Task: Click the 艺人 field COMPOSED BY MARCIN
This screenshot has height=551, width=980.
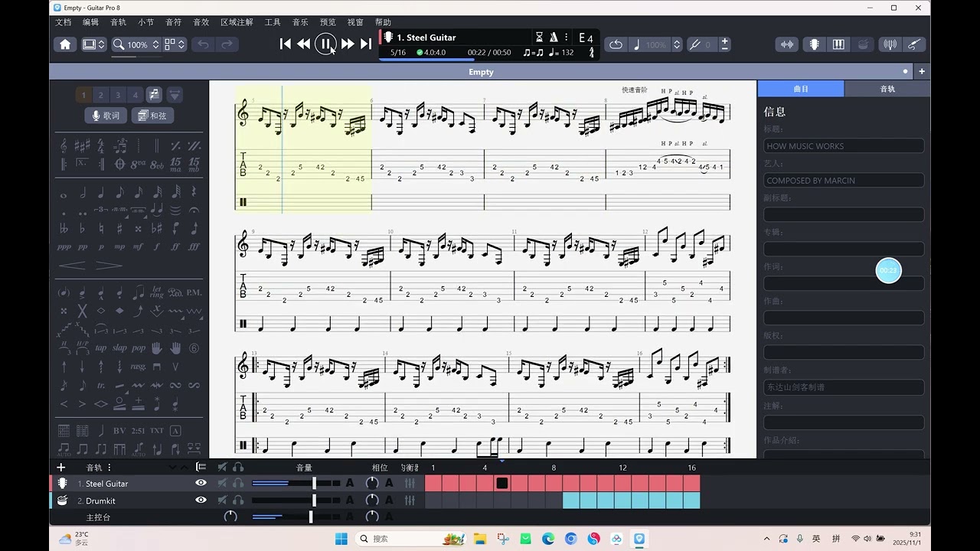Action: click(844, 181)
